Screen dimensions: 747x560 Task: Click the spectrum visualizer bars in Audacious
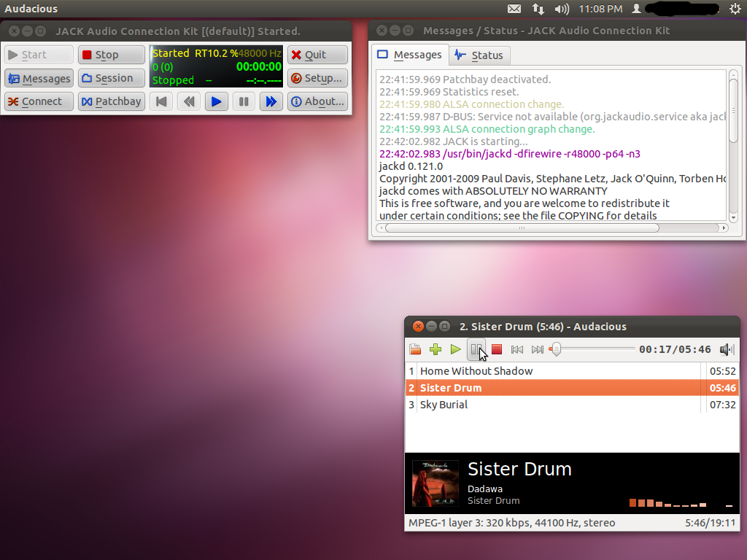[681, 502]
